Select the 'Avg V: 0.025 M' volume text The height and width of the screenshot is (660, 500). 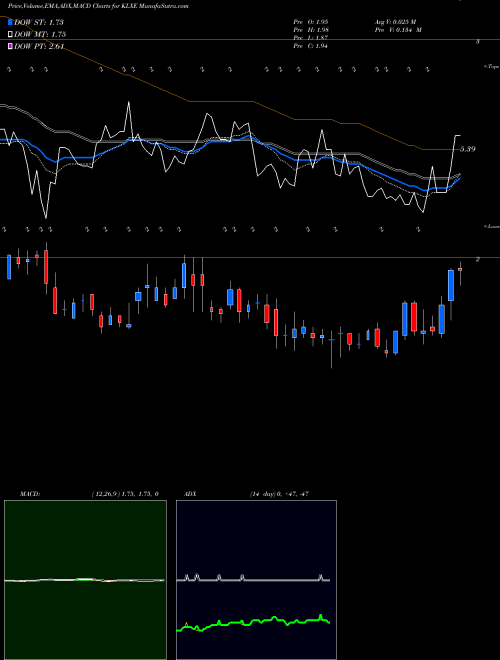pos(396,21)
